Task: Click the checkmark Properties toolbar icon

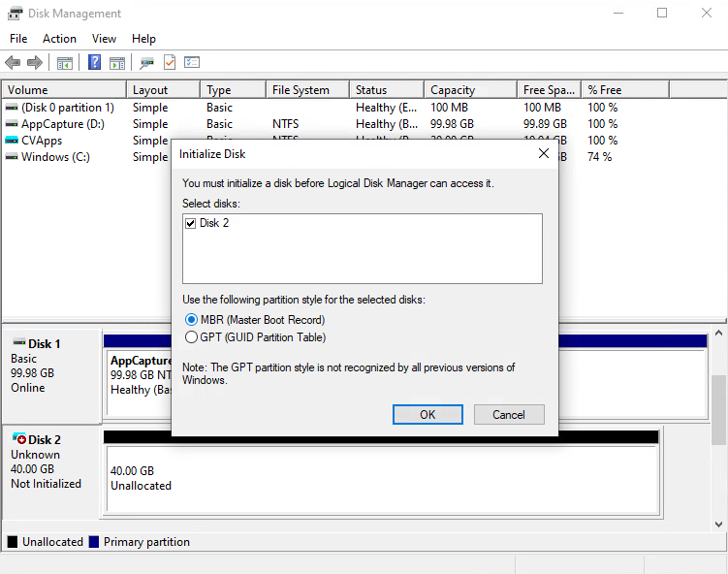Action: click(x=170, y=62)
